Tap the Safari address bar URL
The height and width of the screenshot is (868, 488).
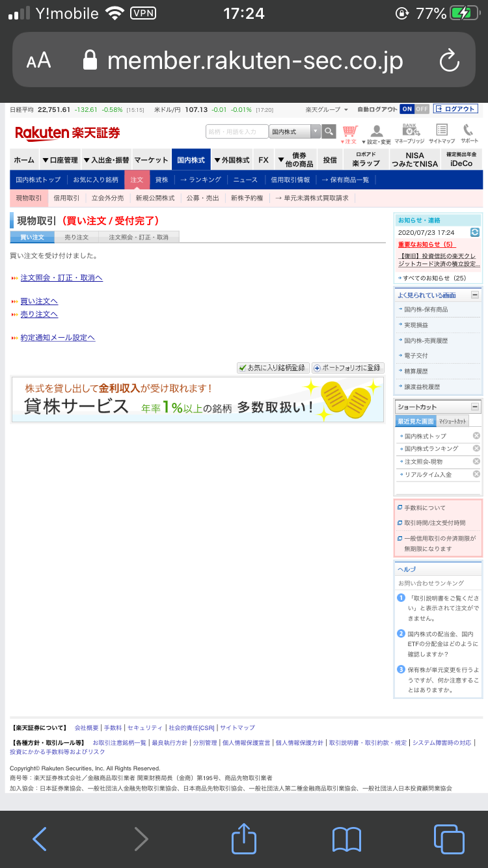255,61
